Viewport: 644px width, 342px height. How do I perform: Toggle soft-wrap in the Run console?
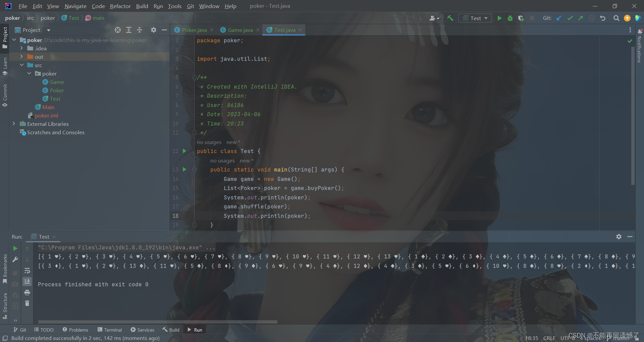tap(27, 271)
